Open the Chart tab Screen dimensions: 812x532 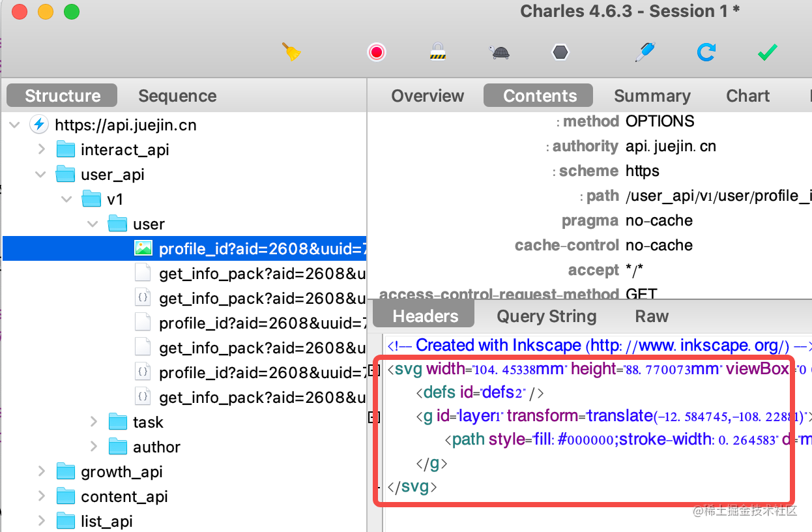tap(748, 96)
